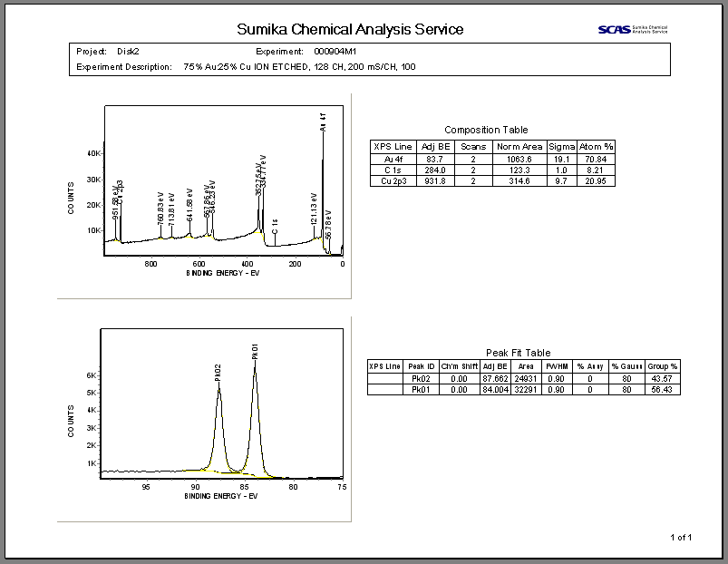This screenshot has height=564, width=728.
Task: Select the title Sumika Chemical Analysis Service
Action: tap(350, 29)
